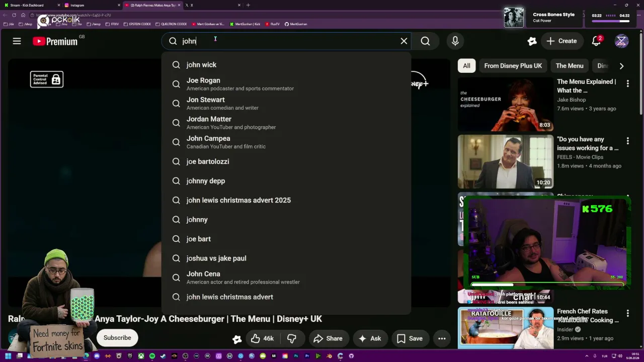Viewport: 644px width, 362px height.
Task: Pick the plain 'johnny' suggestion
Action: [x=286, y=220]
